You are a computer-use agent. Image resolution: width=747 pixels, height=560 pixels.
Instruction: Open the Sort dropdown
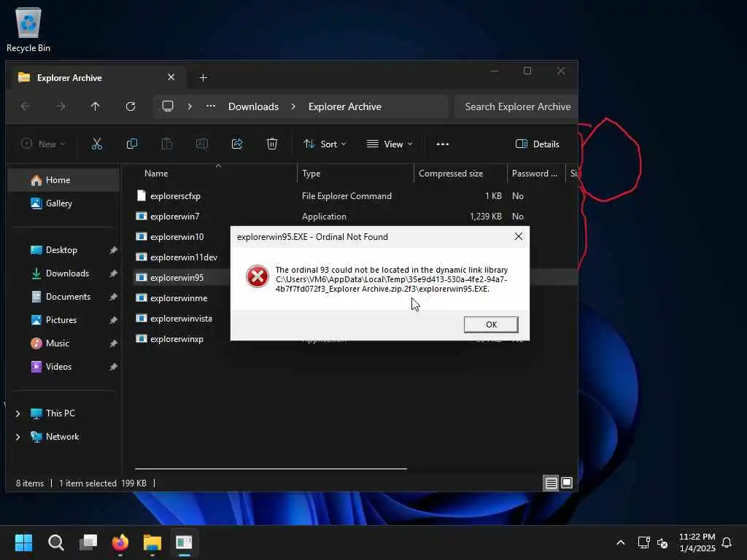click(325, 144)
